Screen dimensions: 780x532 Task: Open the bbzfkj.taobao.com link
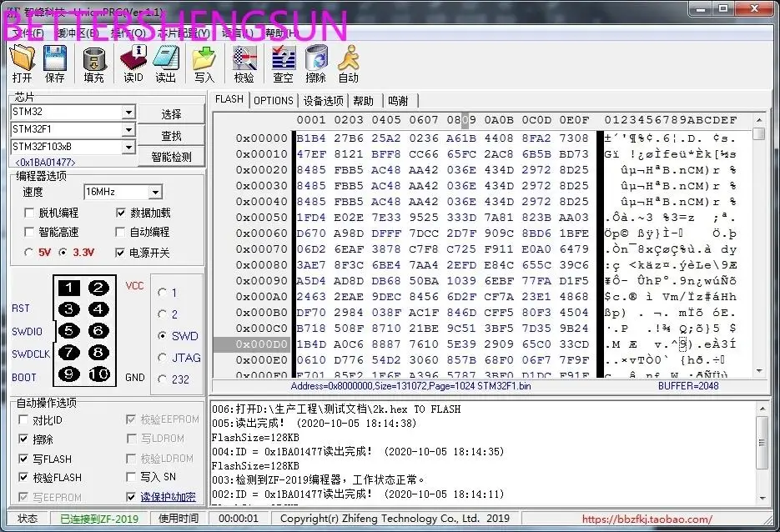(x=647, y=519)
